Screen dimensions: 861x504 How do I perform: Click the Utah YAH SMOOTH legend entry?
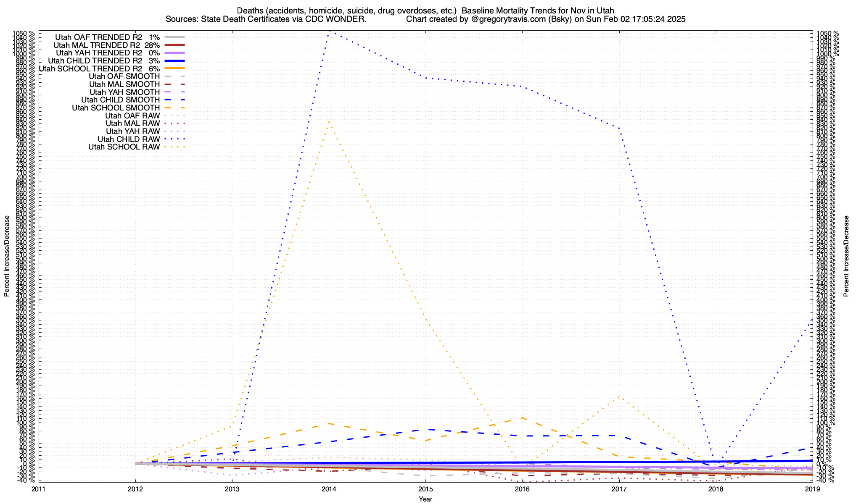point(124,92)
